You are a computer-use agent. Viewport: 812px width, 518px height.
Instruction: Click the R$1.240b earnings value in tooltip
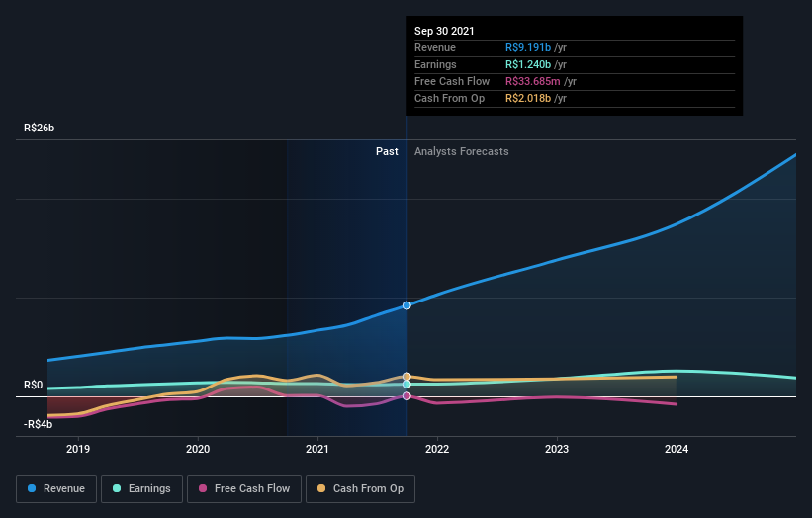click(528, 64)
